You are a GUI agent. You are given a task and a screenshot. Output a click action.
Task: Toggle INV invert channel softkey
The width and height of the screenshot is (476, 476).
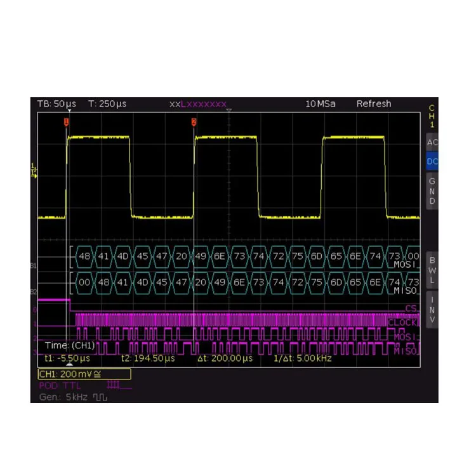pyautogui.click(x=432, y=310)
